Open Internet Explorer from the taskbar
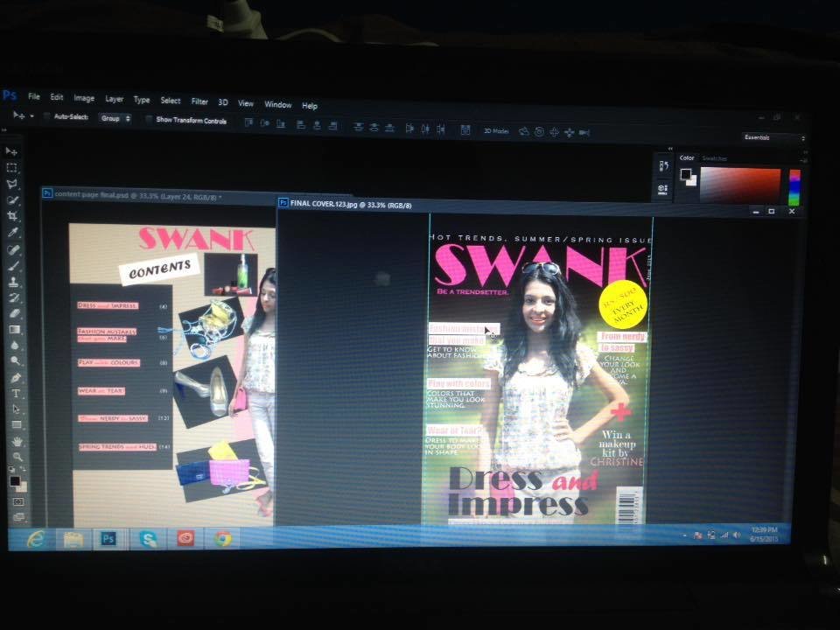 pyautogui.click(x=36, y=538)
